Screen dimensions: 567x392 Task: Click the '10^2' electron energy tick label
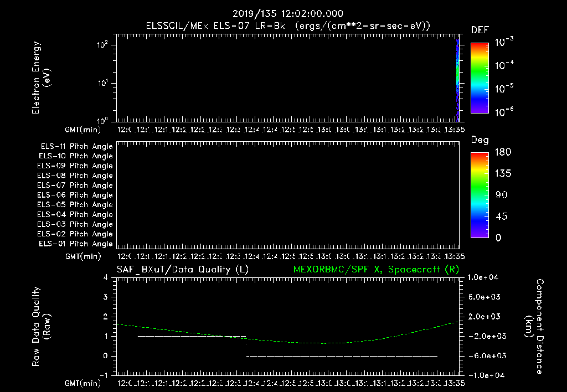click(x=103, y=45)
